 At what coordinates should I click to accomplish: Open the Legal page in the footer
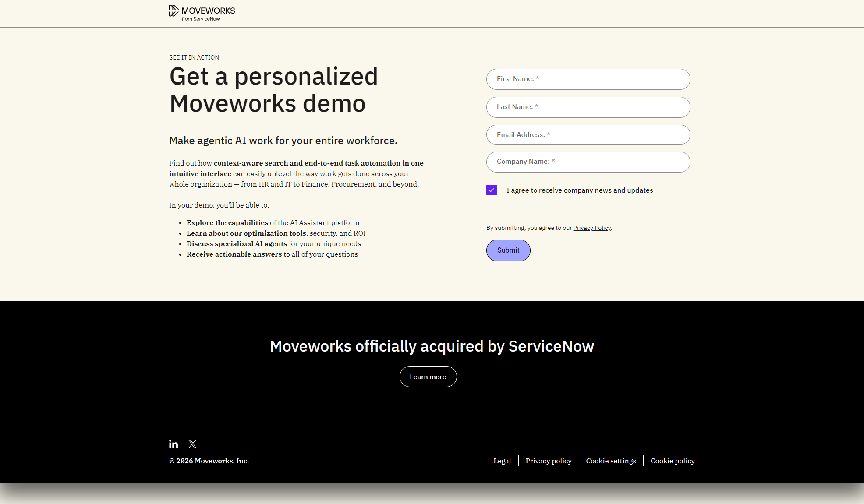[502, 461]
